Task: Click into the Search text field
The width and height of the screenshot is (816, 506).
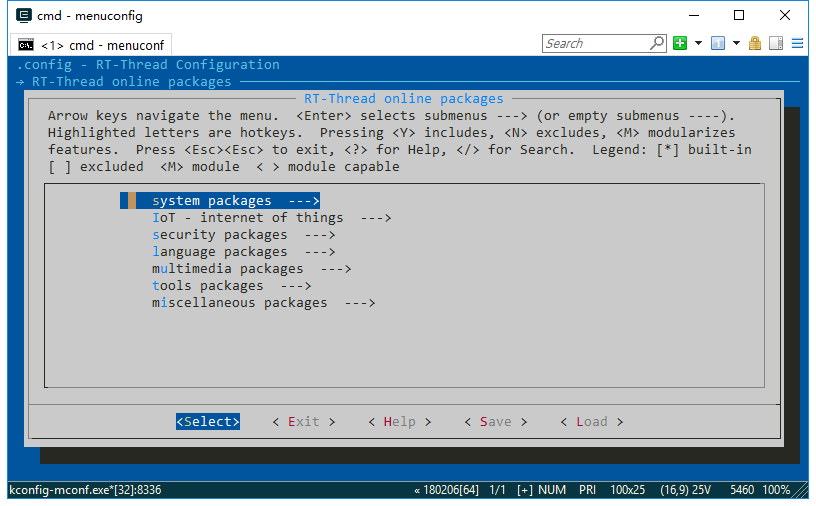Action: [x=595, y=43]
